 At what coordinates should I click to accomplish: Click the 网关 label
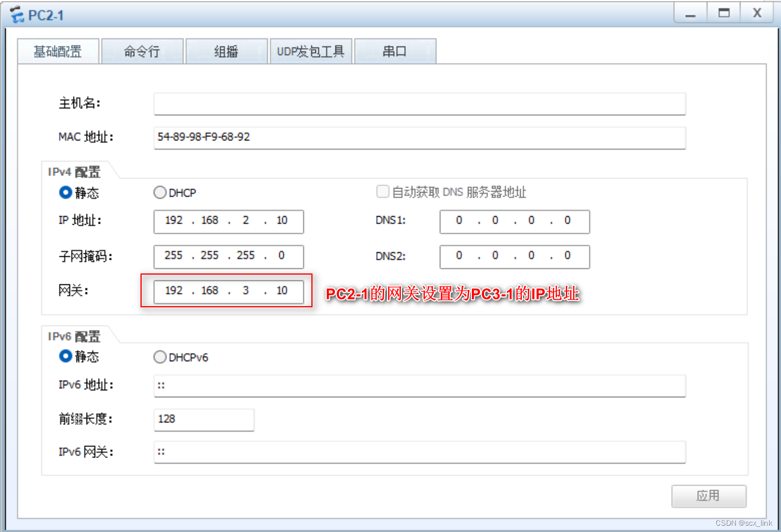(73, 291)
